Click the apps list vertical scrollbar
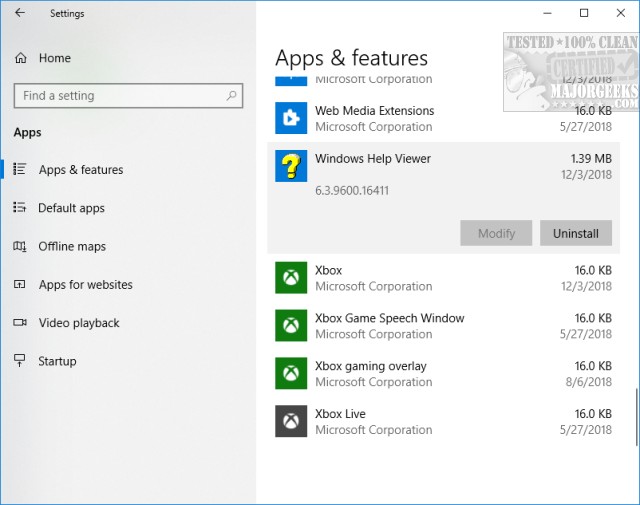This screenshot has height=505, width=640. (636, 410)
